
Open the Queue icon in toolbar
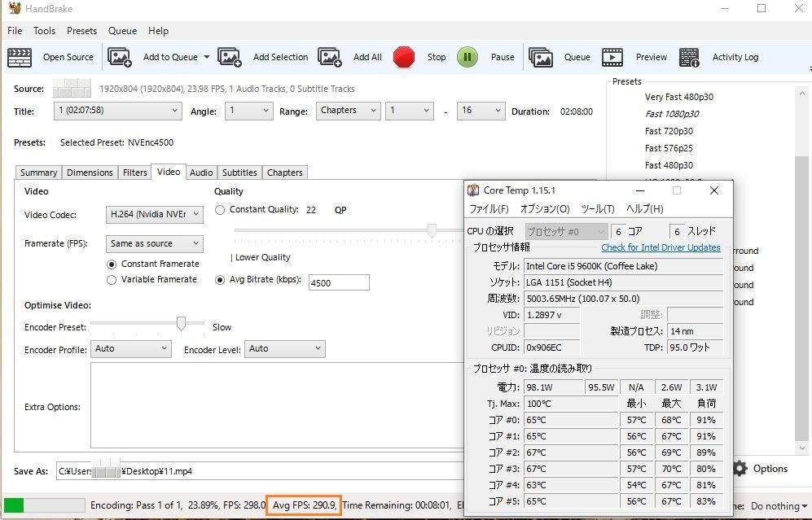coord(540,57)
